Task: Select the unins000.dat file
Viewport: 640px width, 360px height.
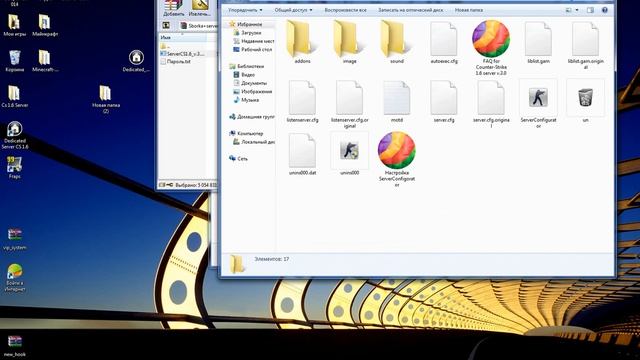Action: (302, 154)
